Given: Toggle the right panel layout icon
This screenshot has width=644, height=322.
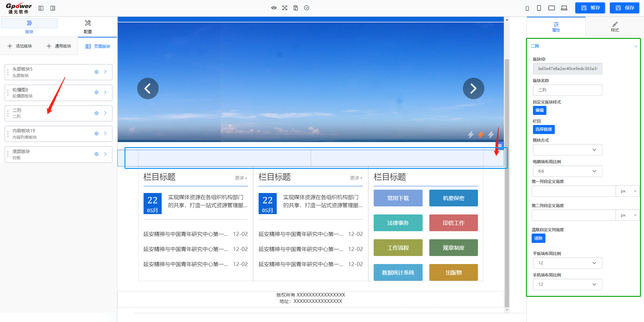Looking at the screenshot, I should click(x=53, y=8).
